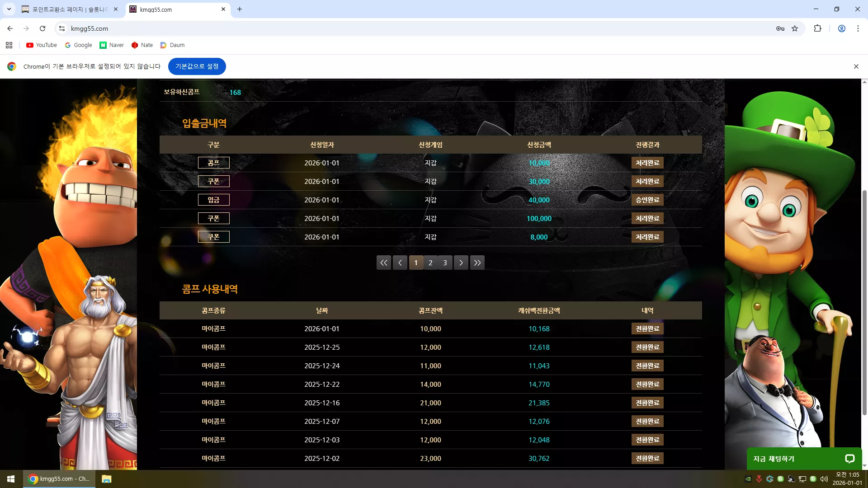This screenshot has width=868, height=488.
Task: Open the site information icon in address bar
Action: click(x=62, y=28)
